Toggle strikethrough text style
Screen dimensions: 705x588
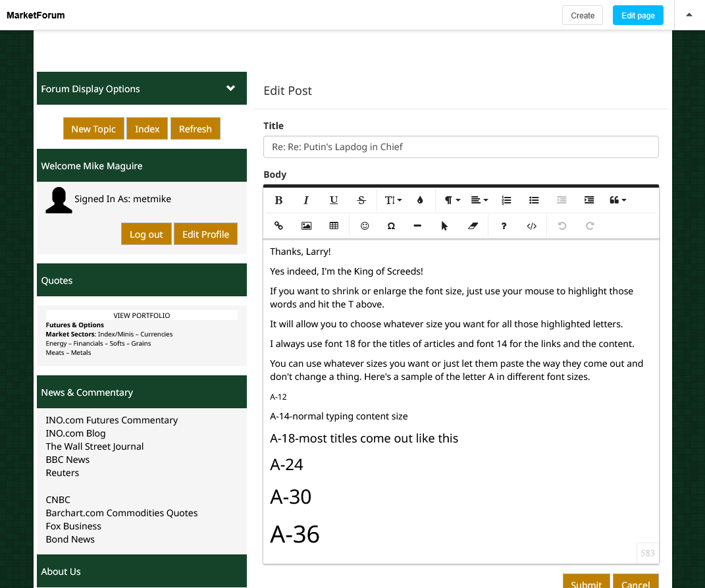tap(361, 200)
